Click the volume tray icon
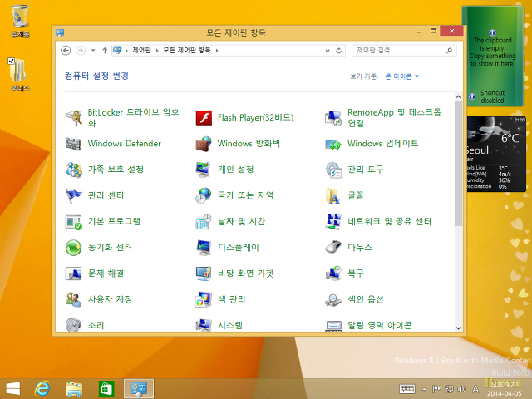The height and width of the screenshot is (399, 532). (x=462, y=389)
